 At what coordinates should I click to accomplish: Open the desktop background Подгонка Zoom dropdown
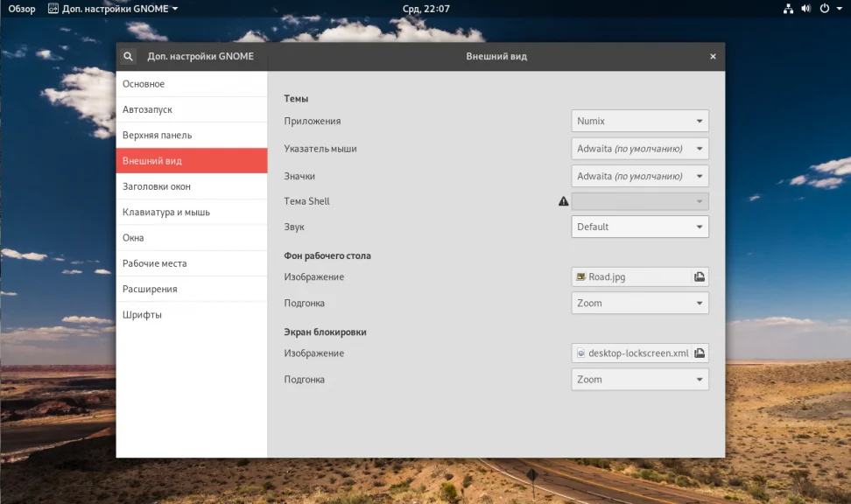coord(640,304)
